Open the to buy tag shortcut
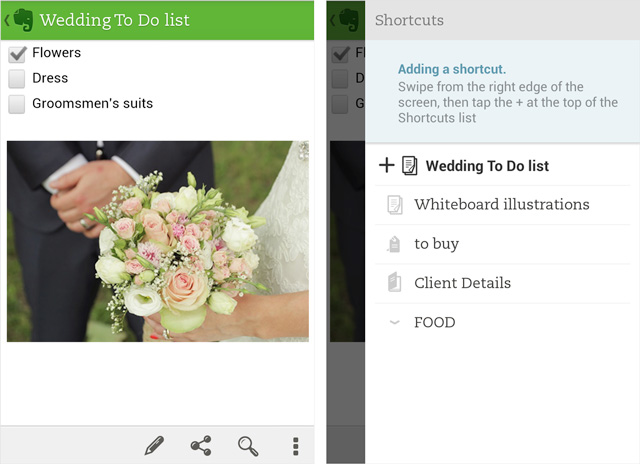 502,244
